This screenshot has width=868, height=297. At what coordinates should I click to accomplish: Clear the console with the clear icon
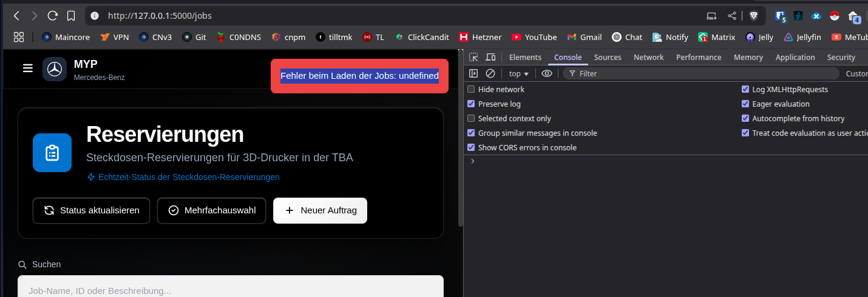(490, 73)
